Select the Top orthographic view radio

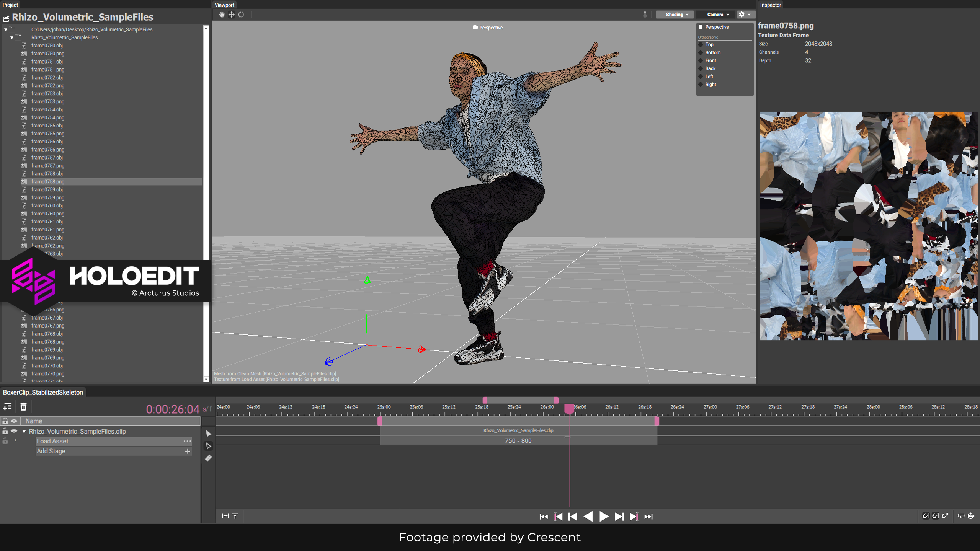pos(701,44)
